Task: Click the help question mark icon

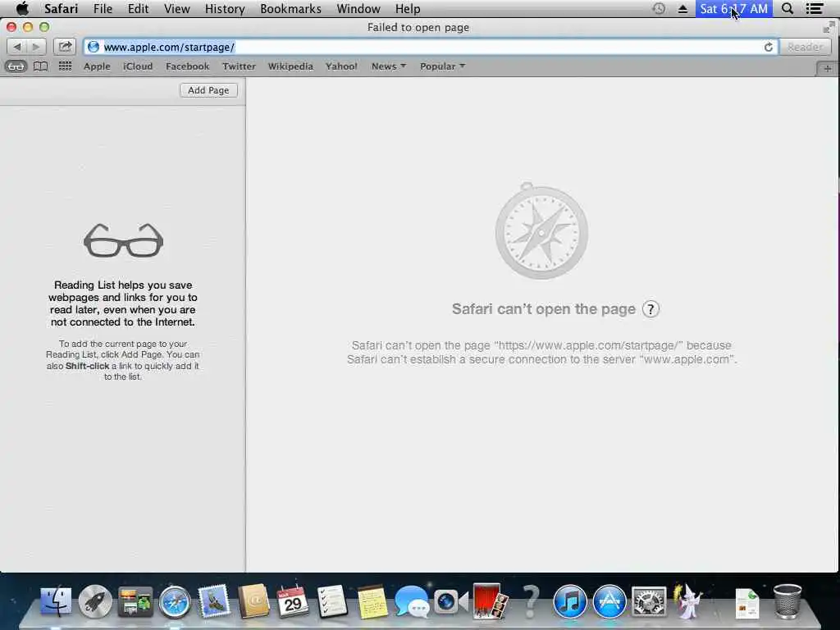Action: coord(651,309)
